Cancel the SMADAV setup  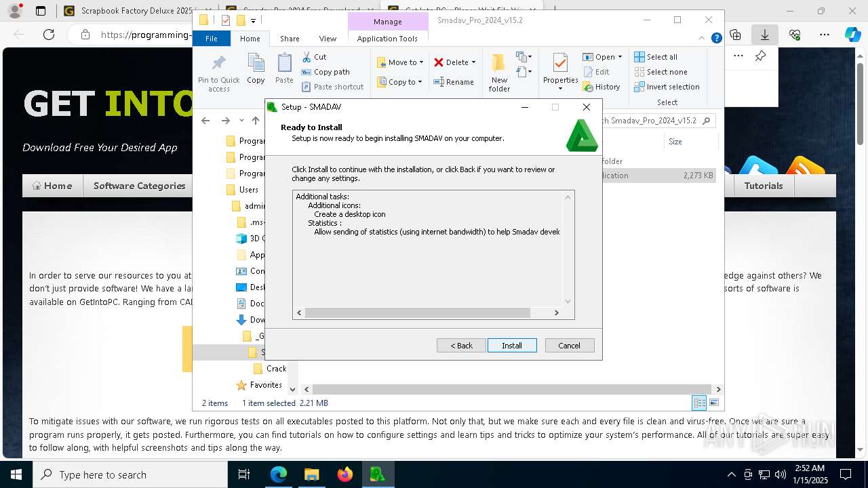[570, 346]
